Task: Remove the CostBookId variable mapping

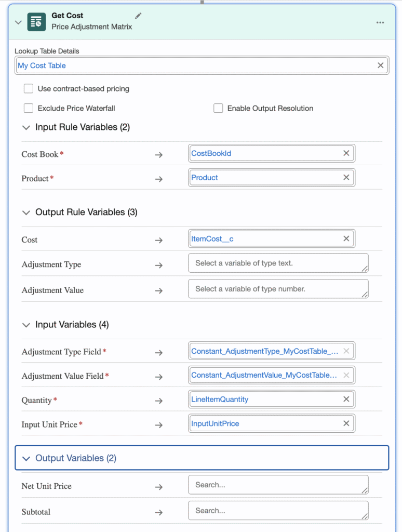Action: click(346, 153)
